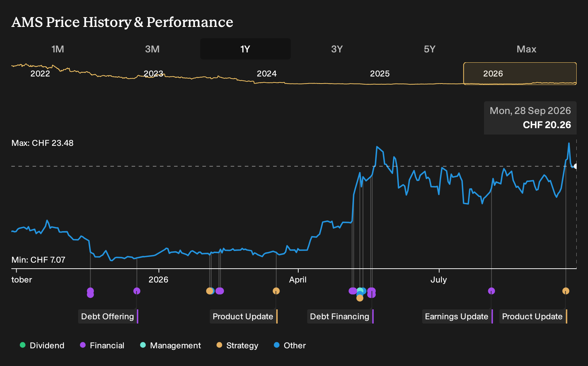Screen dimensions: 588x366
Task: Click the AMS Price History & Performance heading
Action: click(122, 22)
